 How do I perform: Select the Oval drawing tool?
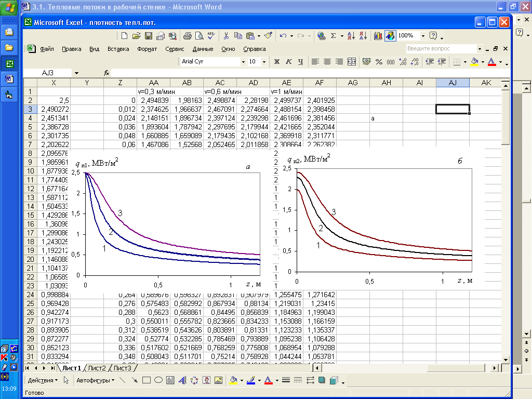[x=158, y=380]
